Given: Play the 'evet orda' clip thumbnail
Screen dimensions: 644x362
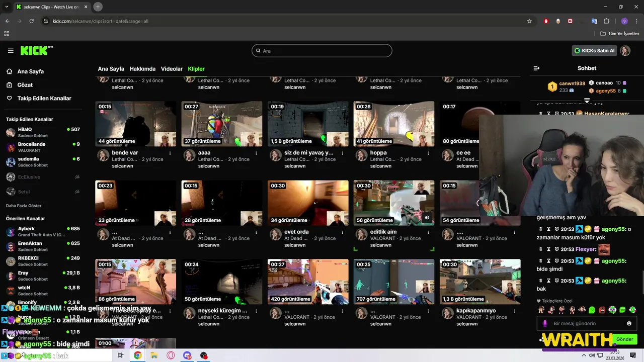Looking at the screenshot, I should 308,203.
